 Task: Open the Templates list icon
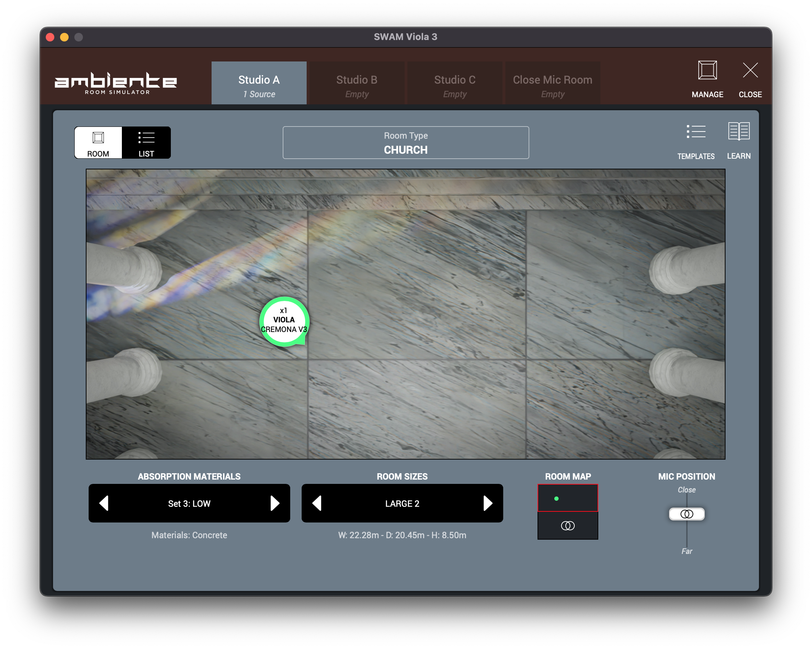[695, 132]
